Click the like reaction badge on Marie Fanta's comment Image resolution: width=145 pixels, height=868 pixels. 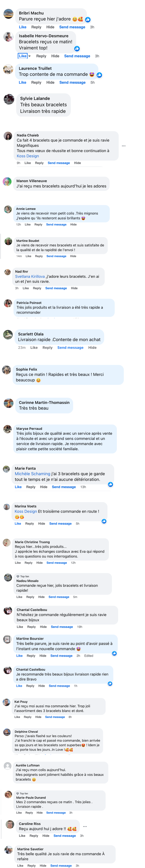(x=110, y=484)
